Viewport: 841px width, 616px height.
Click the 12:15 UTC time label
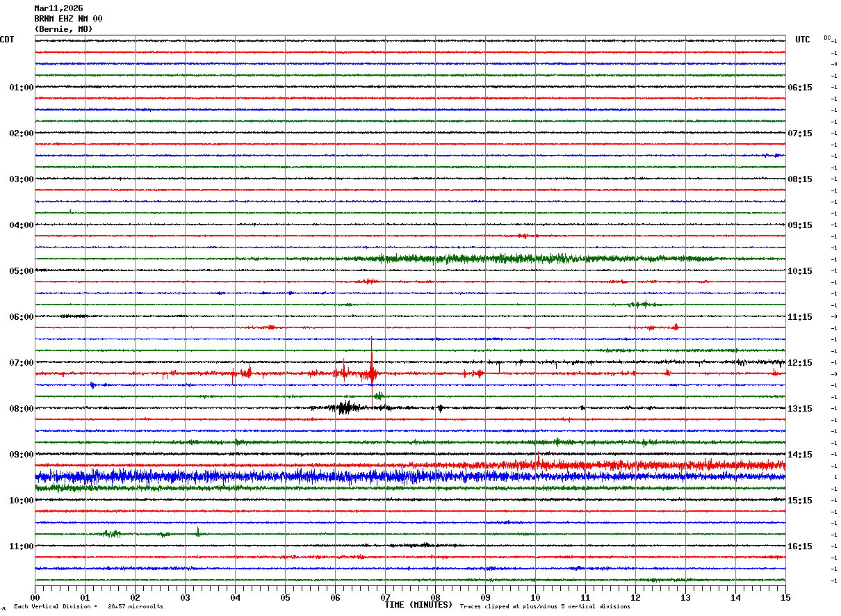800,363
